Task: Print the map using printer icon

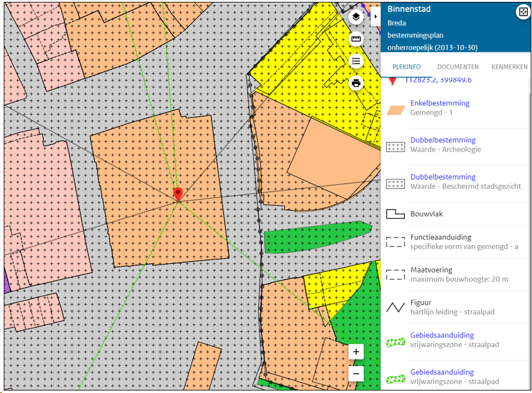Action: (x=356, y=83)
